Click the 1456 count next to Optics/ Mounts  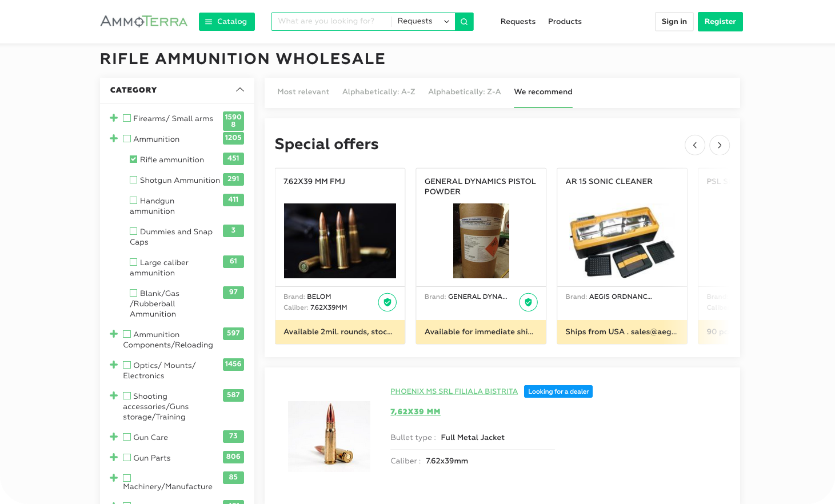pyautogui.click(x=233, y=364)
